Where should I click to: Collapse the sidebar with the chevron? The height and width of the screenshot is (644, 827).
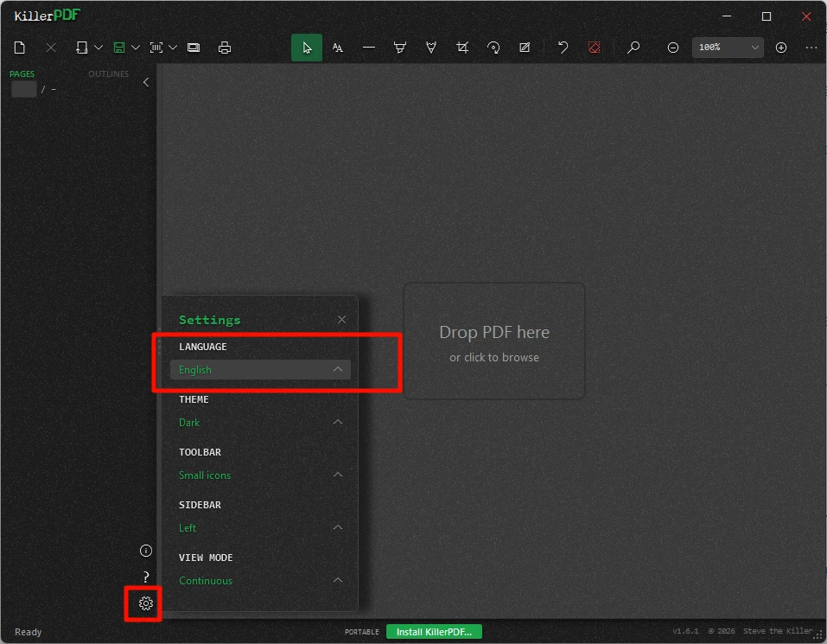point(146,82)
